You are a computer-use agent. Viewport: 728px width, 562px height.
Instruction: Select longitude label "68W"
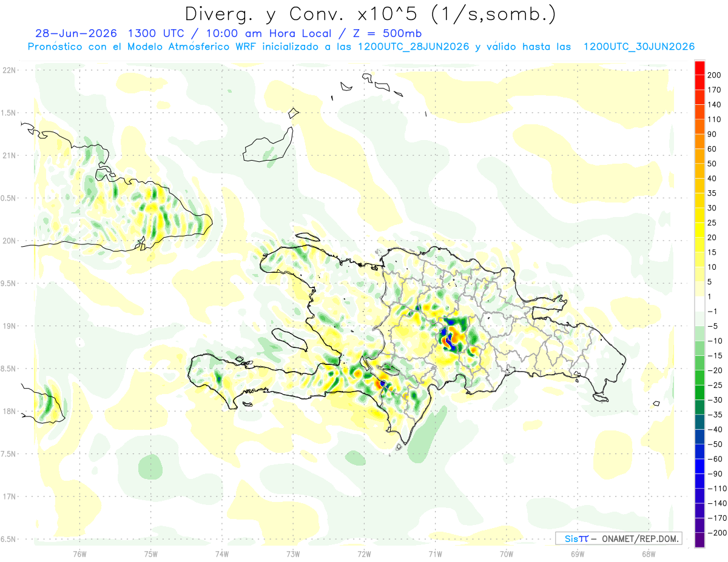[x=649, y=554]
